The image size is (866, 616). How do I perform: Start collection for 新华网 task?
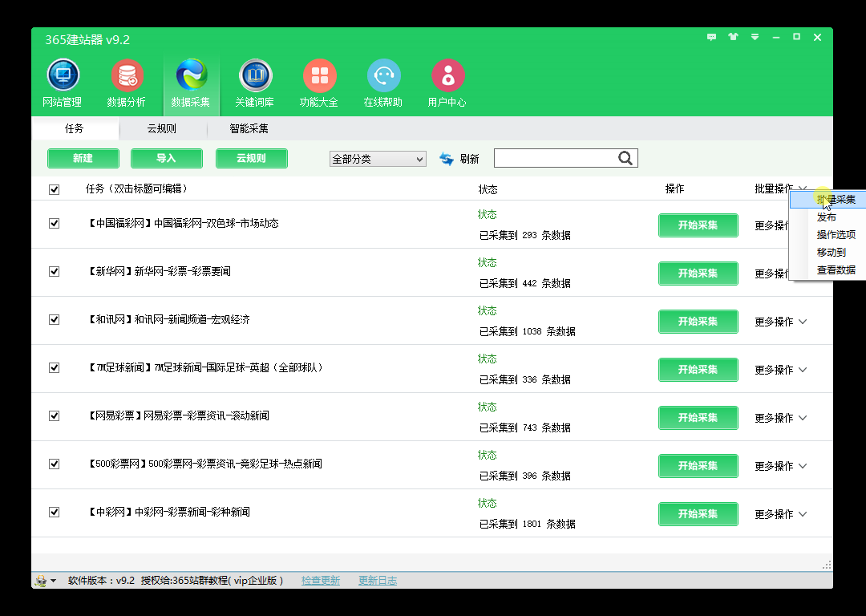(x=698, y=274)
